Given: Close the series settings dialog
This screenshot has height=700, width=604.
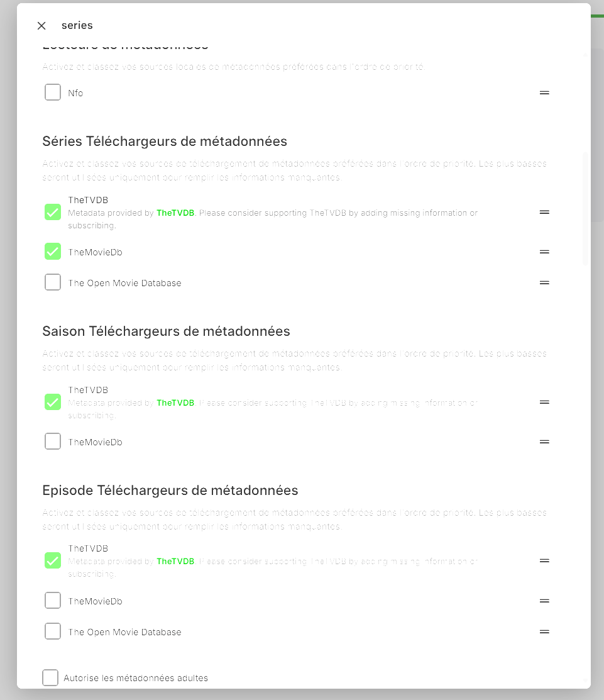Looking at the screenshot, I should point(41,26).
